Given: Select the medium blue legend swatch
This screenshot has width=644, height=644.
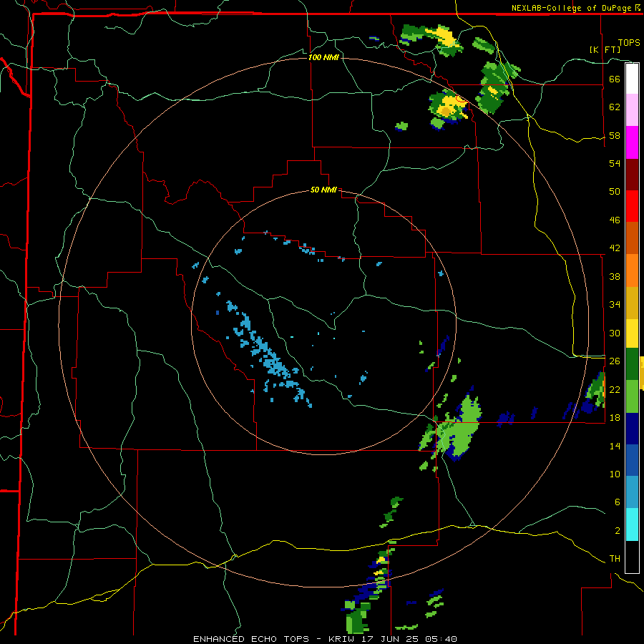Looking at the screenshot, I should 632,460.
